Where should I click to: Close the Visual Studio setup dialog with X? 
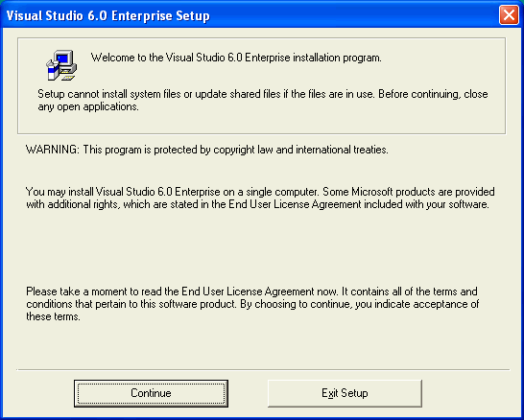click(x=509, y=15)
